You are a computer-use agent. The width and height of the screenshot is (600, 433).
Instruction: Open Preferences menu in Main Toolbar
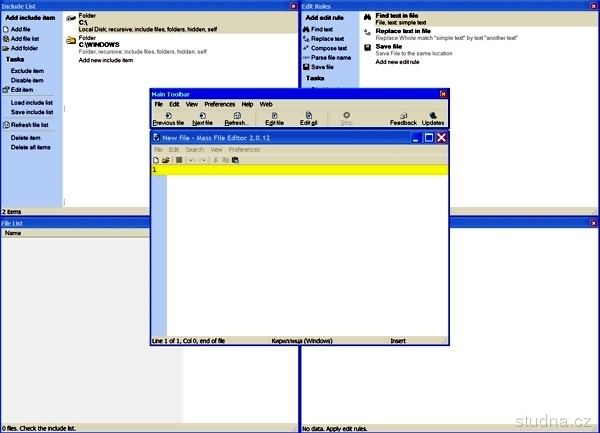[x=220, y=104]
